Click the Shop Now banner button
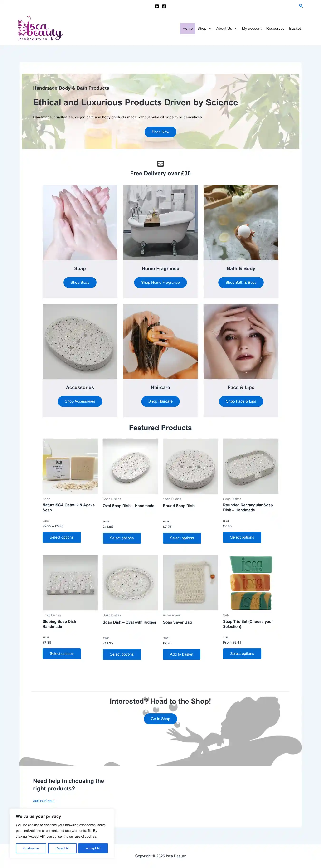This screenshot has width=321, height=868. (160, 132)
